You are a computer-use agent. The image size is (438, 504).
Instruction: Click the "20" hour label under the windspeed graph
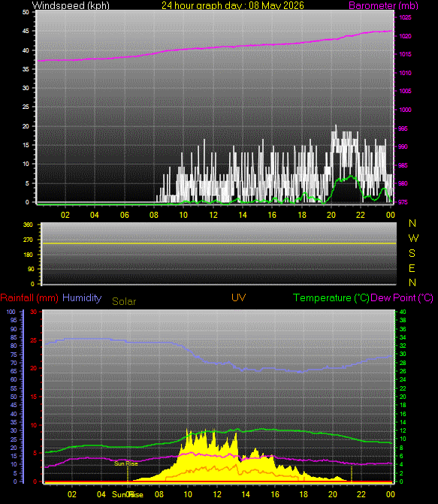click(331, 215)
